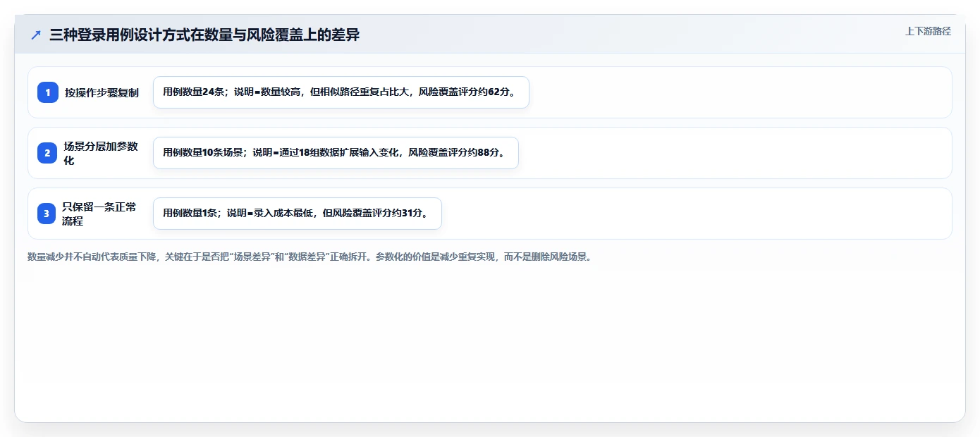Select the step 2 number badge

48,153
